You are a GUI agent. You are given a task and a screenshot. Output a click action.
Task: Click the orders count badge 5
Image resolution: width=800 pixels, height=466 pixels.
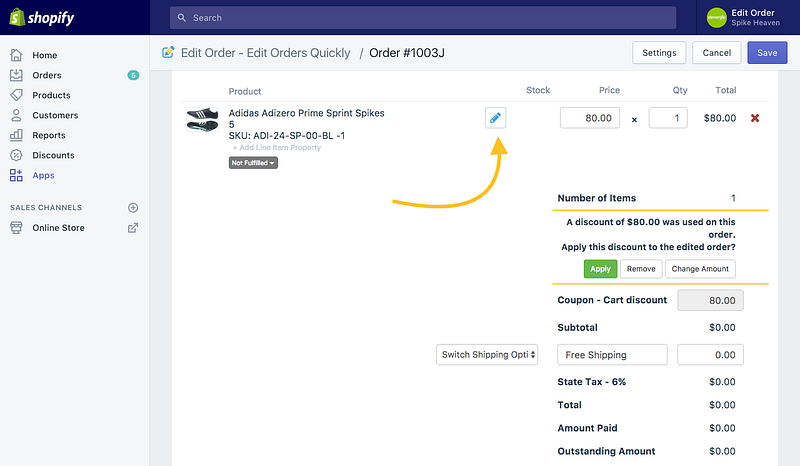tap(133, 75)
